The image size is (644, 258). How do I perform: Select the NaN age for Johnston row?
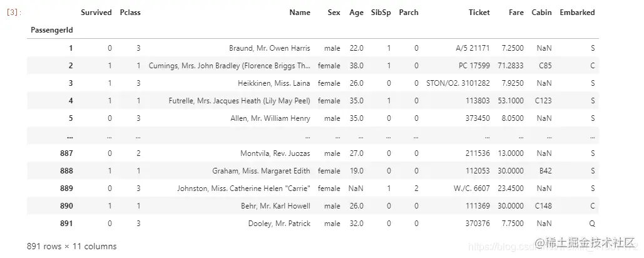tap(355, 188)
